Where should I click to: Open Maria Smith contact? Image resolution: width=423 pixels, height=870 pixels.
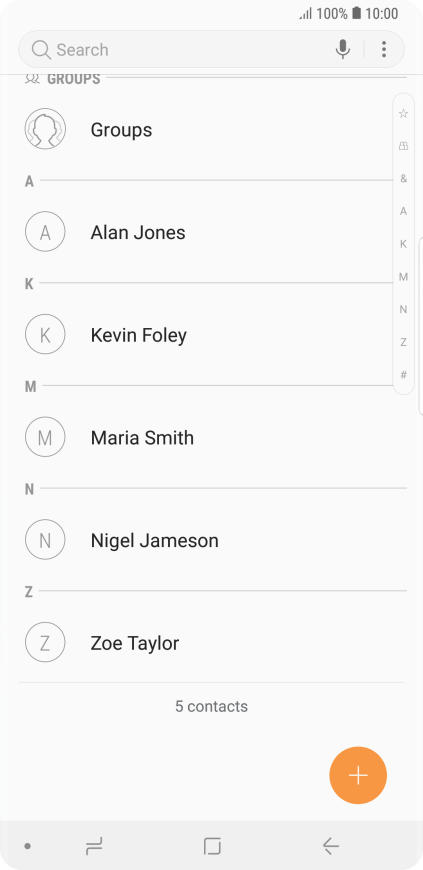point(212,438)
